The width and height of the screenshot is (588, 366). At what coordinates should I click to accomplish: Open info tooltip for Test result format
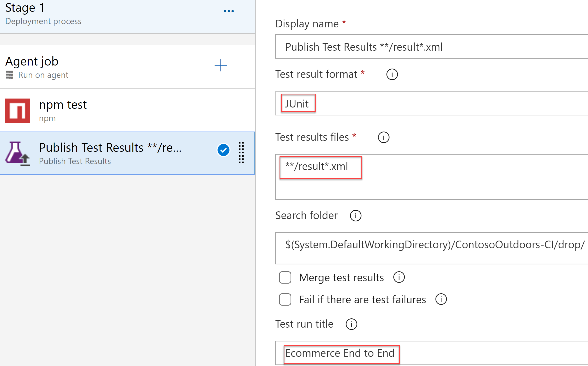pos(392,74)
